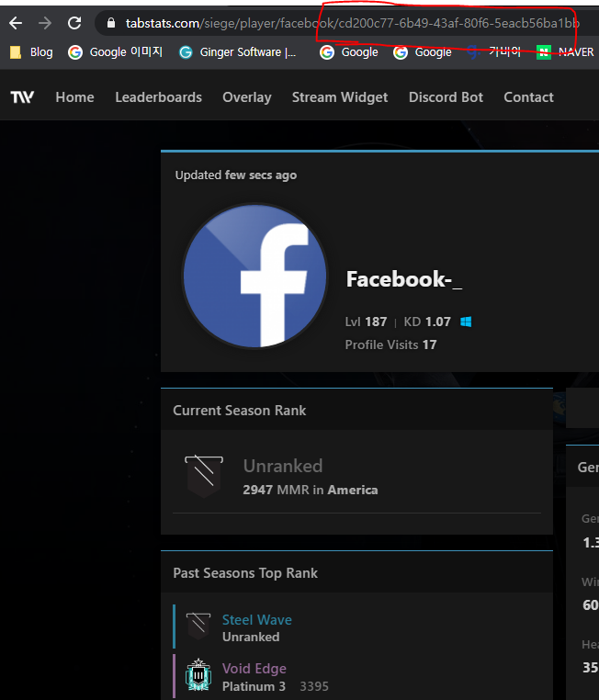Image resolution: width=599 pixels, height=700 pixels.
Task: Click the TabStats logo icon
Action: tap(22, 96)
